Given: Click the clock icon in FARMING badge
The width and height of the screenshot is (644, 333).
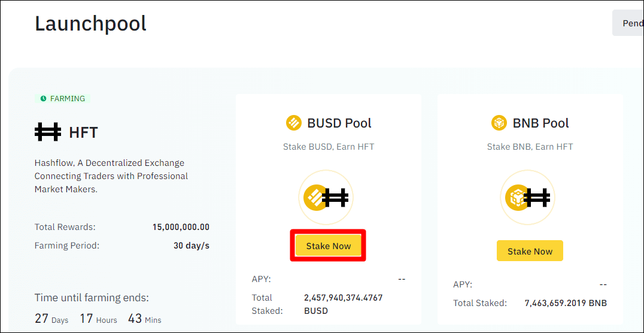Looking at the screenshot, I should pos(43,99).
